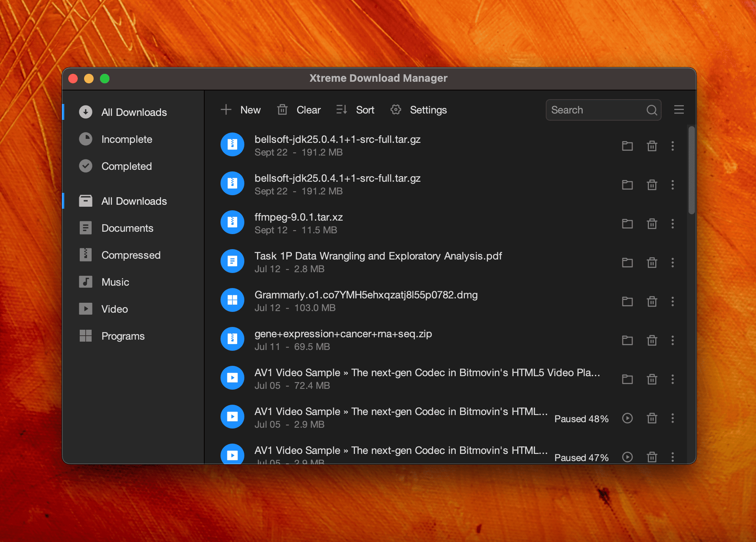The height and width of the screenshot is (542, 756).
Task: Click the Grammarly dmg file type icon
Action: point(232,300)
